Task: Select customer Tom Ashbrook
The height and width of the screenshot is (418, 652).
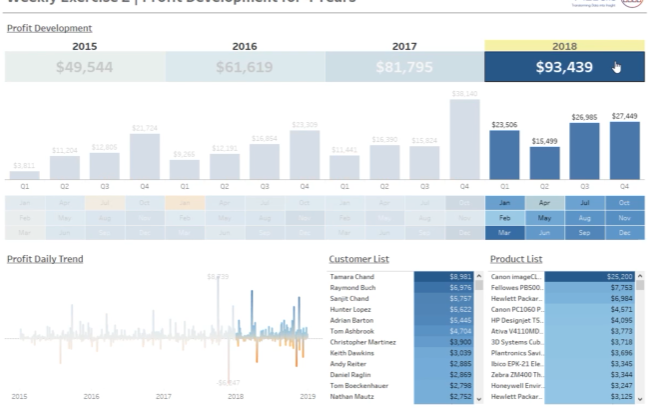Action: point(401,331)
